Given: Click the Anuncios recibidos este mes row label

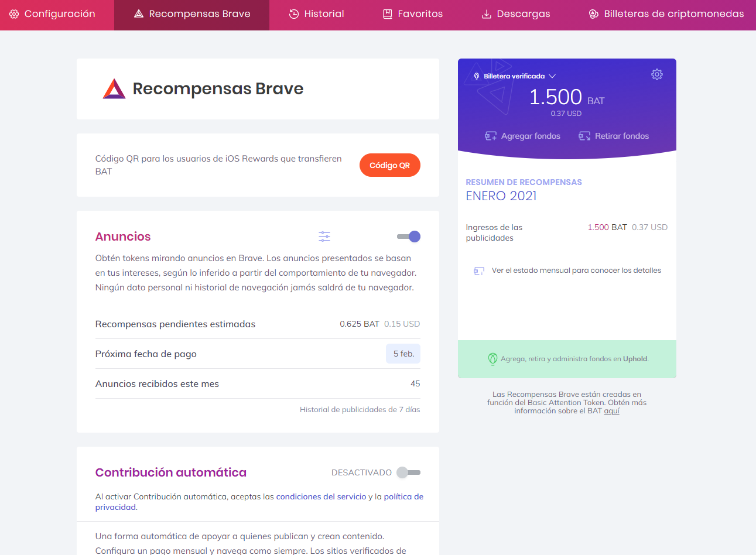Looking at the screenshot, I should (x=157, y=384).
